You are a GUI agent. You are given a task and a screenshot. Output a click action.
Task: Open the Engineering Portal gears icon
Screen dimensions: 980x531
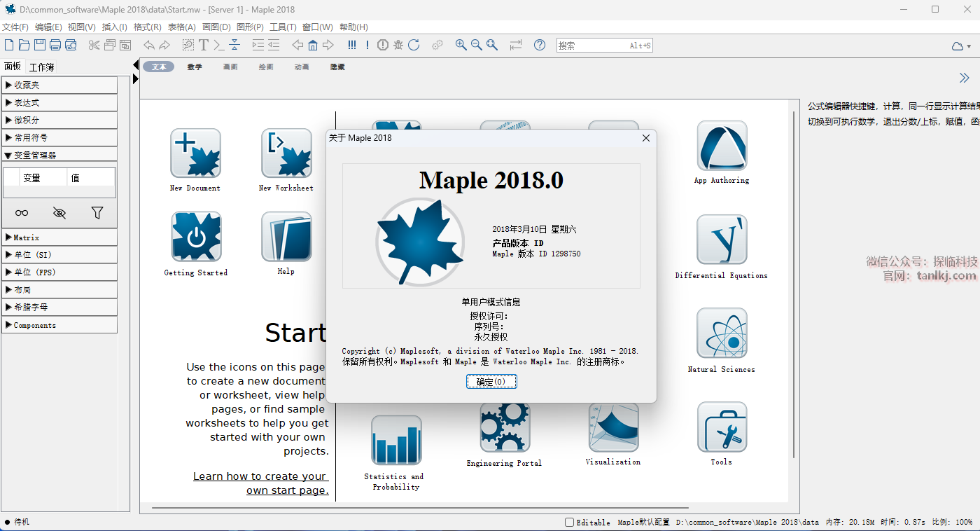point(505,427)
